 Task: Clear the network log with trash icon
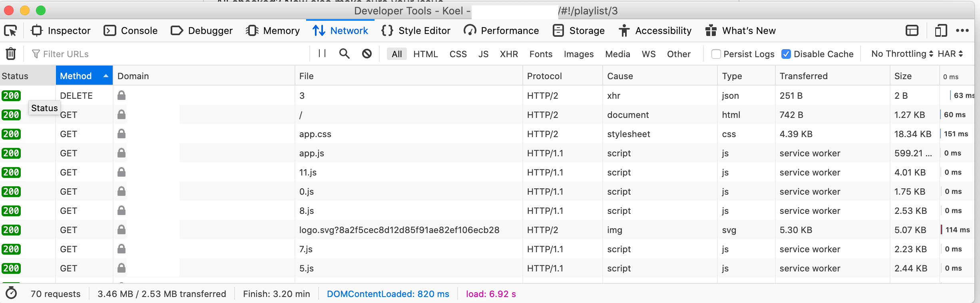click(x=11, y=54)
